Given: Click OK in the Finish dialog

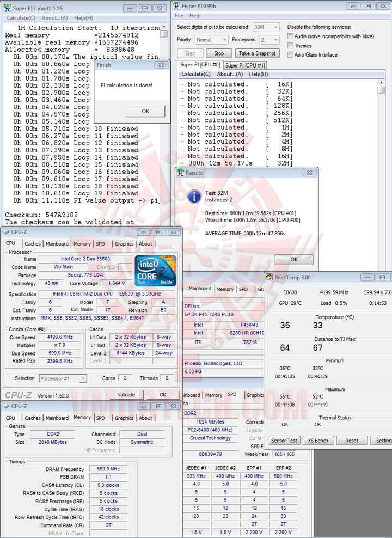Looking at the screenshot, I should coord(145,111).
